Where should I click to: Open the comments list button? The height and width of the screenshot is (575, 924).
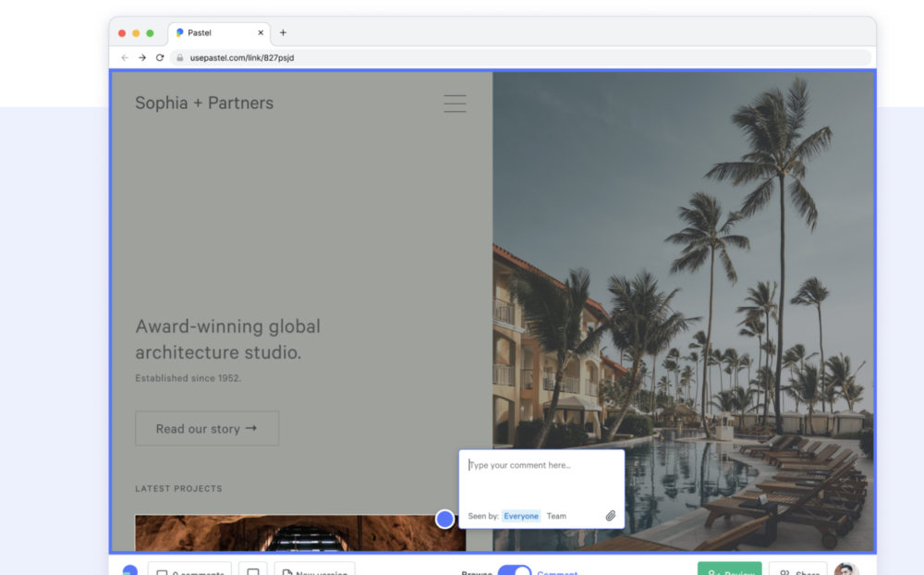click(189, 569)
